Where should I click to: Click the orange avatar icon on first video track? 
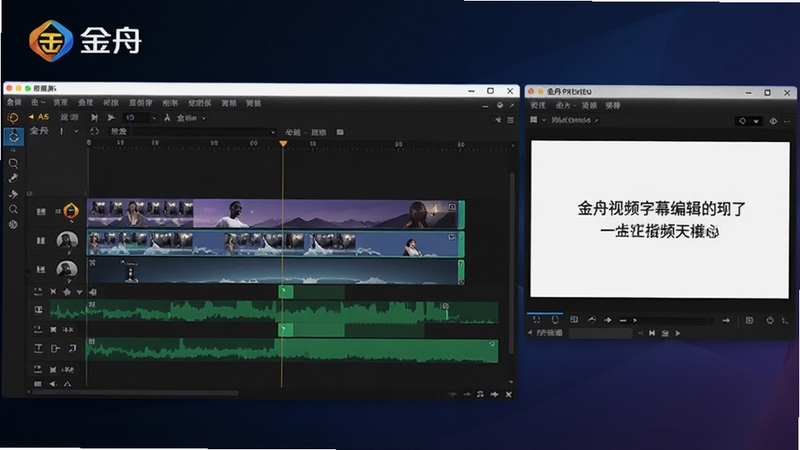pyautogui.click(x=71, y=211)
